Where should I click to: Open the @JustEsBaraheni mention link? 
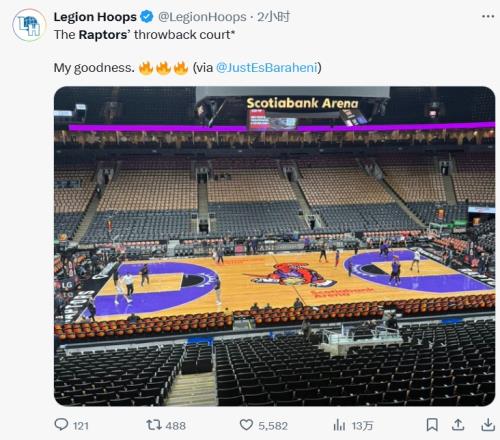tap(267, 68)
